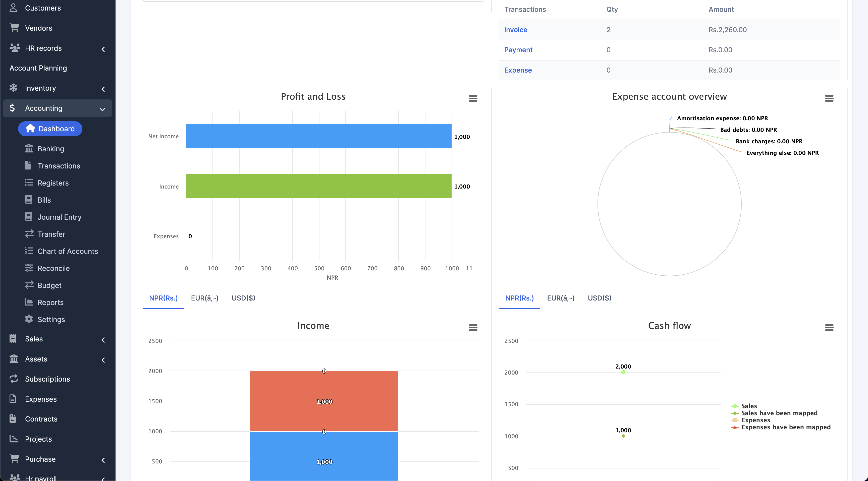Go to the Dashboard sidebar button
The width and height of the screenshot is (868, 481).
[x=50, y=129]
